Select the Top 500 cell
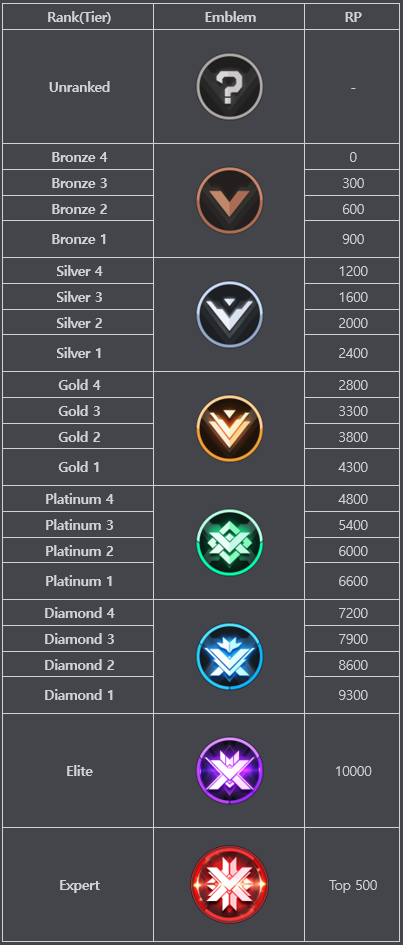This screenshot has height=945, width=403. click(352, 885)
